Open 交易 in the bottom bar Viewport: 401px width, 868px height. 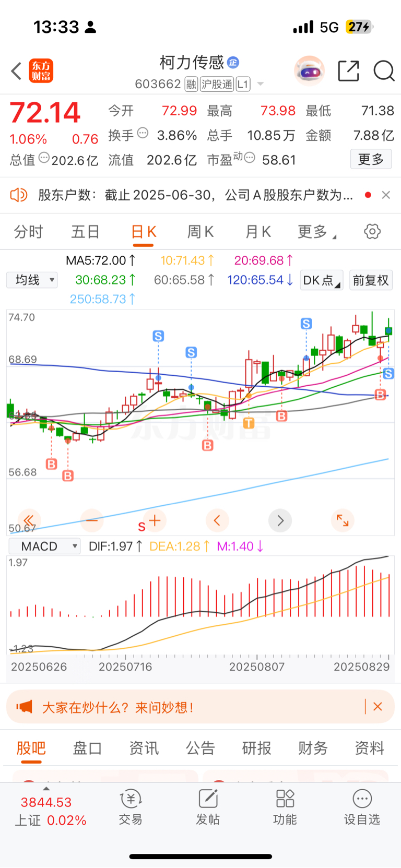[131, 807]
